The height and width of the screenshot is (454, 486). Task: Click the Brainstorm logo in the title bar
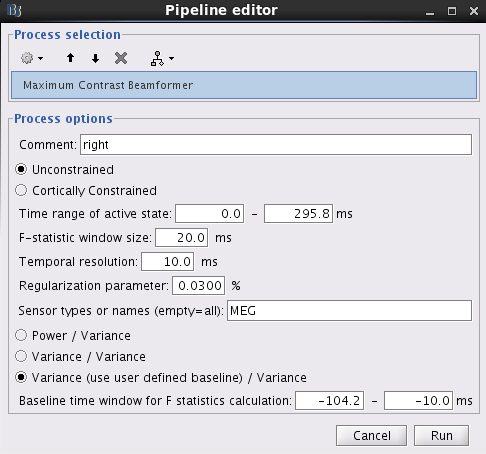click(x=14, y=11)
